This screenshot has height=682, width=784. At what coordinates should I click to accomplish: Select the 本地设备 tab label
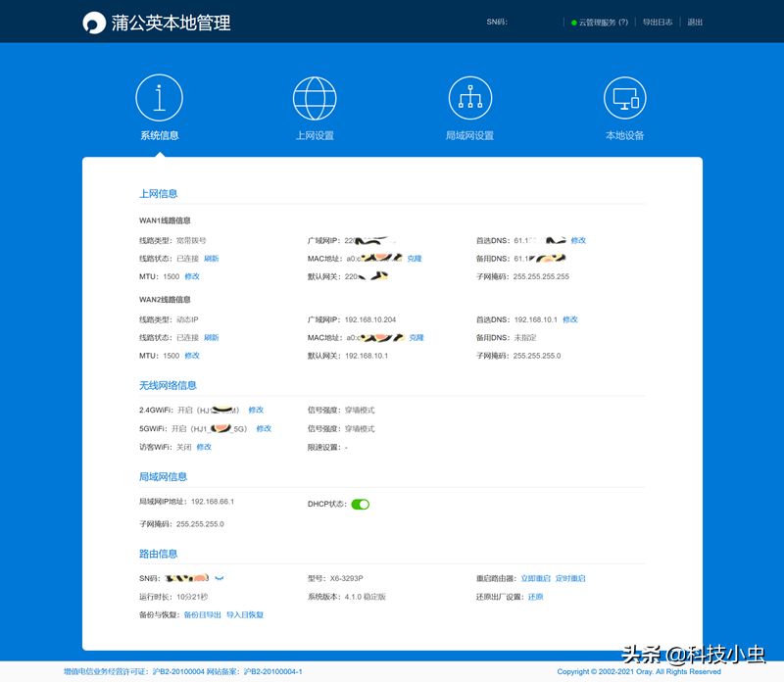pyautogui.click(x=624, y=136)
